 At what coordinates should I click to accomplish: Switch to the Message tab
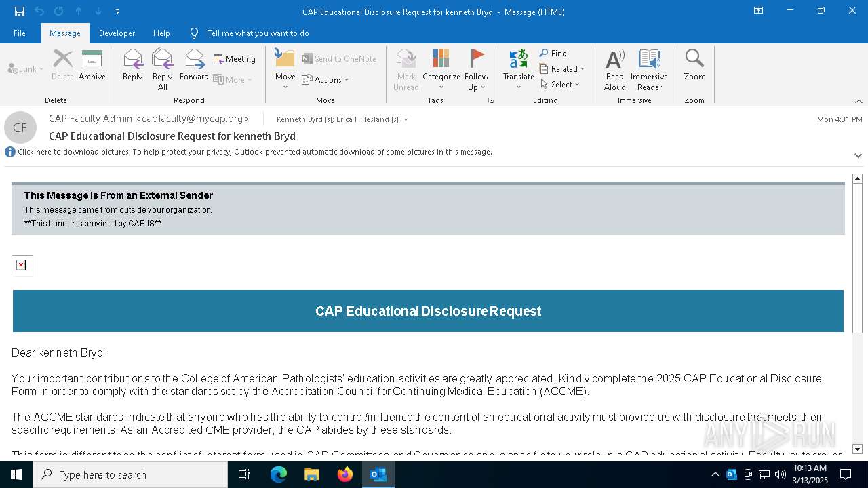[x=65, y=33]
